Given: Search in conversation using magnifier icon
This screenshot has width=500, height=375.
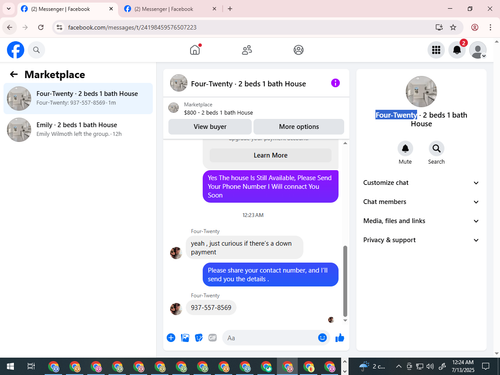Looking at the screenshot, I should (436, 149).
